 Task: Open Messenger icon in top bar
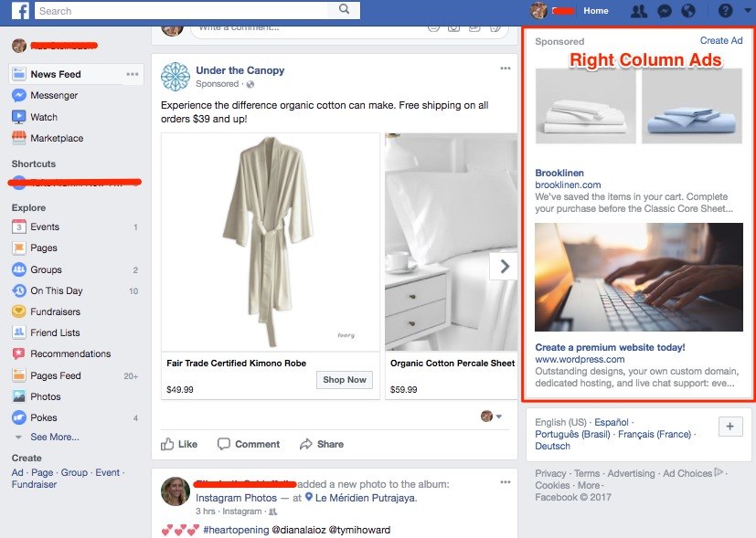pos(665,11)
